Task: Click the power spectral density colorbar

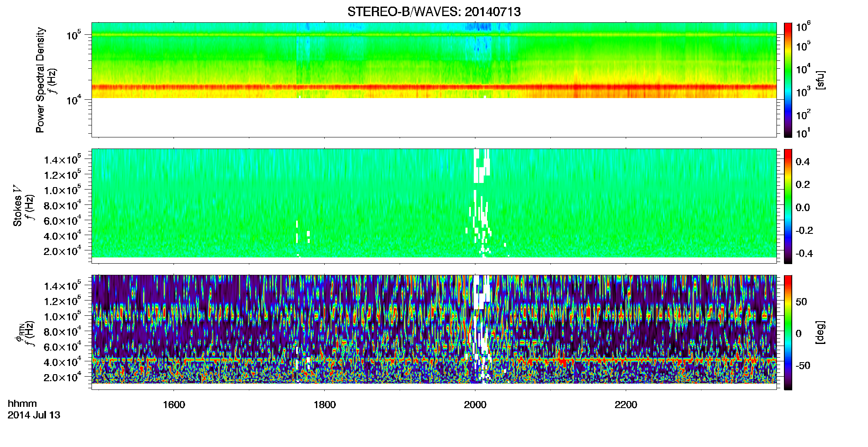Action: point(788,80)
